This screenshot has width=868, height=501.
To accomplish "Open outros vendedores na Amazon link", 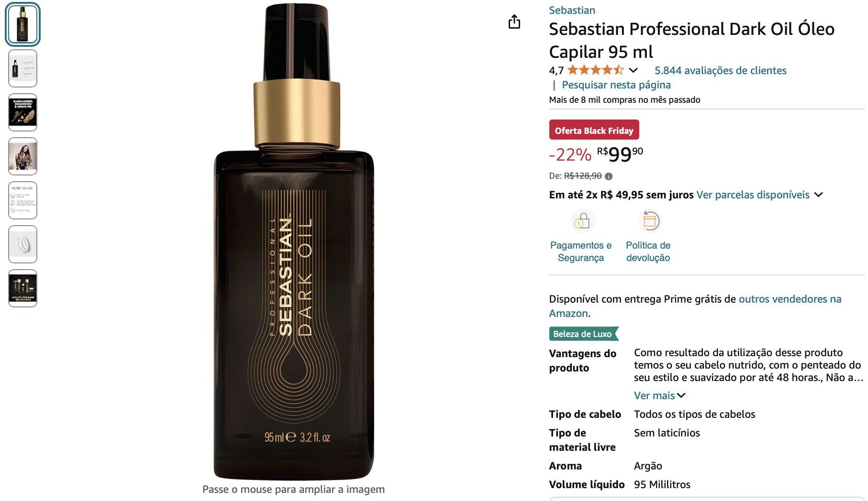I will 695,306.
